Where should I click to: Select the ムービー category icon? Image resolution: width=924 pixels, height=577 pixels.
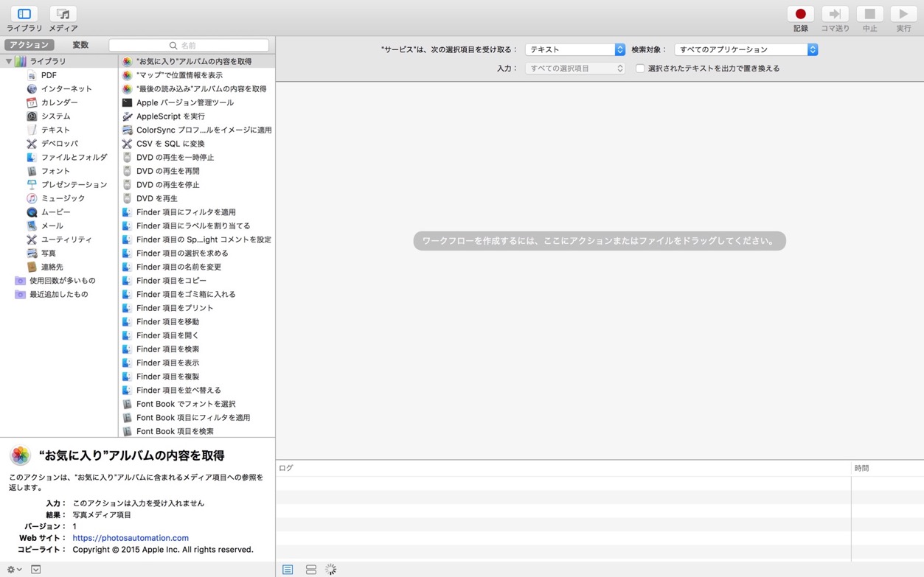[x=32, y=212]
